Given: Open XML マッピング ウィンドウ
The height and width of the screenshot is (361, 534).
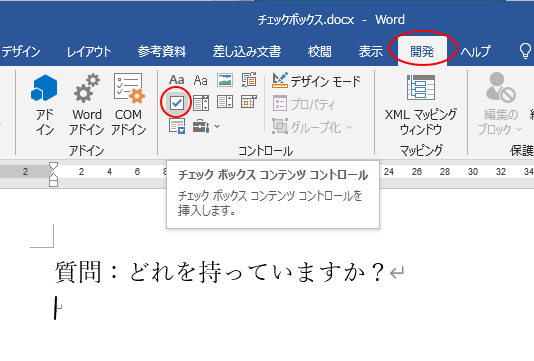Looking at the screenshot, I should 421,105.
